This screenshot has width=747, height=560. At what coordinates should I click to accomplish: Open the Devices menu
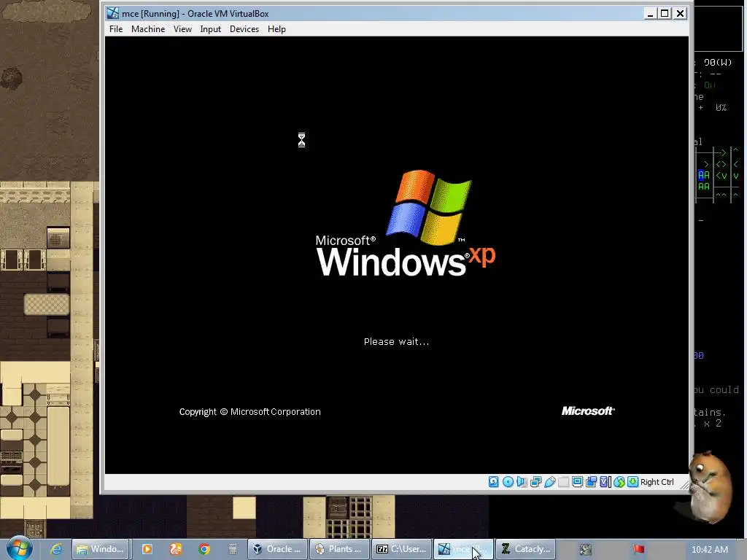pyautogui.click(x=244, y=29)
